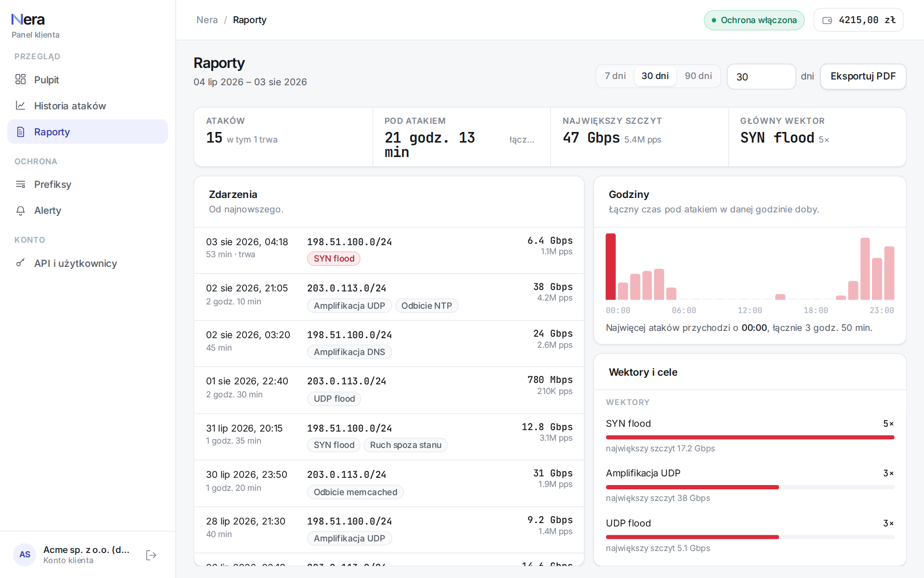Click the Odbicie NTP tag

tap(426, 306)
